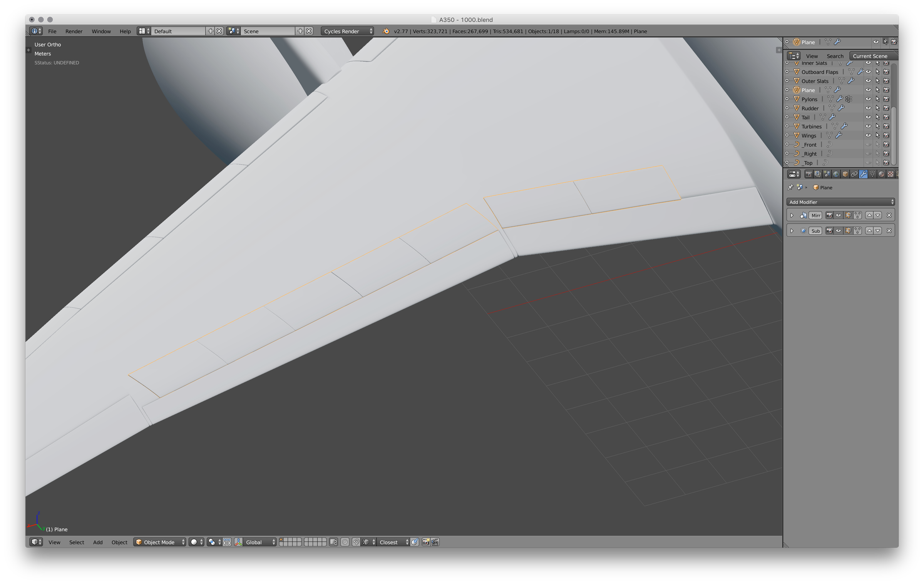The width and height of the screenshot is (924, 584).
Task: Open the Texture properties tab
Action: [891, 174]
